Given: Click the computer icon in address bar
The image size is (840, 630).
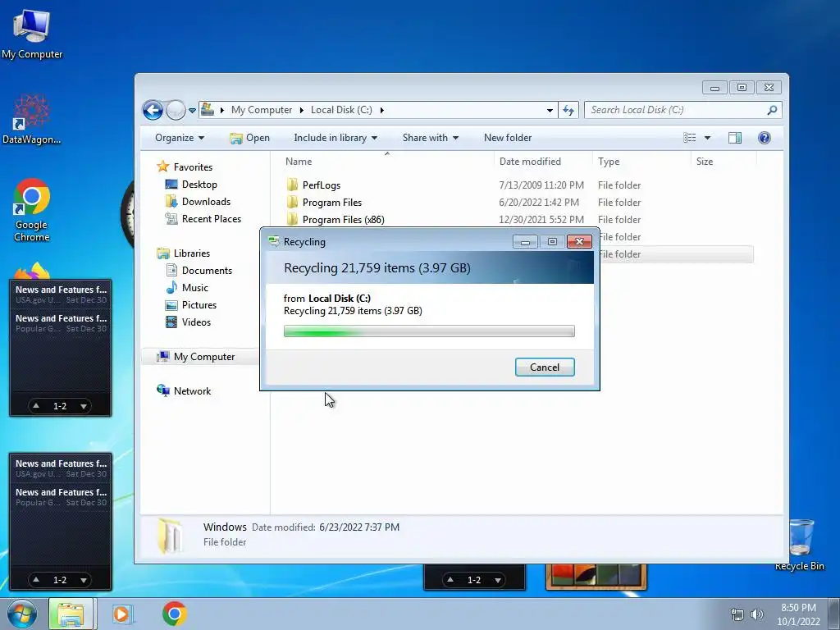Looking at the screenshot, I should click(208, 110).
